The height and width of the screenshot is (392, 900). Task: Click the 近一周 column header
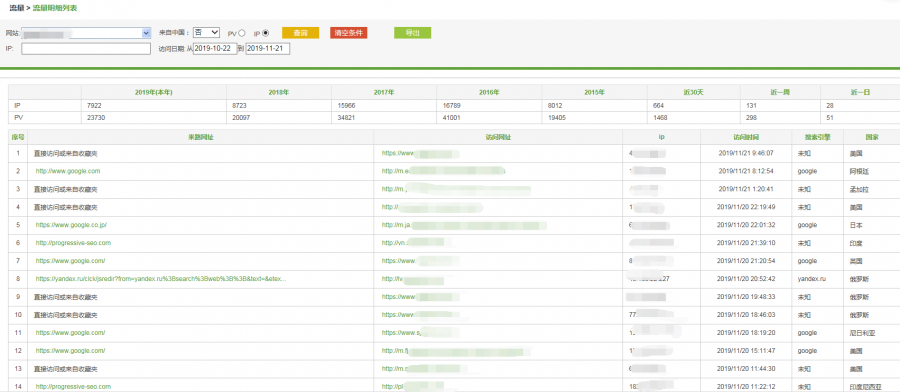(780, 92)
